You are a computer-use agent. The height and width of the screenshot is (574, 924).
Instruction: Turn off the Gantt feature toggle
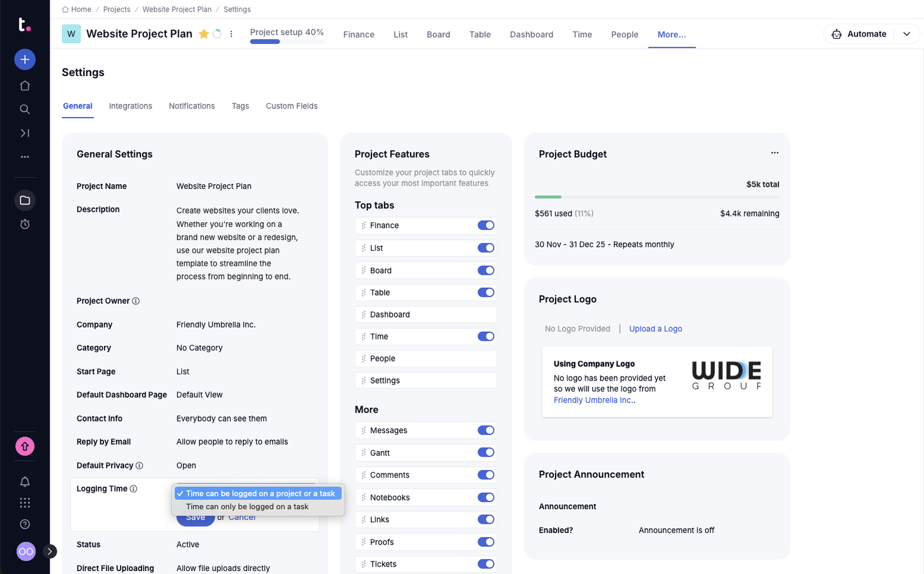click(x=486, y=453)
